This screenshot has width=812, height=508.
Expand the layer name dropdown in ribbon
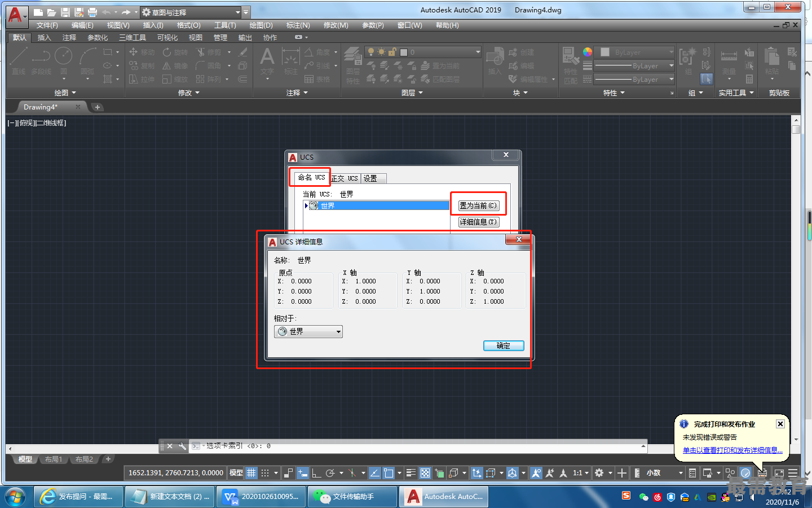(x=478, y=52)
